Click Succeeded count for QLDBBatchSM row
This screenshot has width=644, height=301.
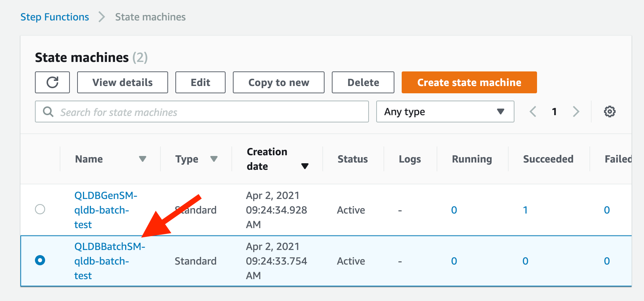(x=525, y=261)
